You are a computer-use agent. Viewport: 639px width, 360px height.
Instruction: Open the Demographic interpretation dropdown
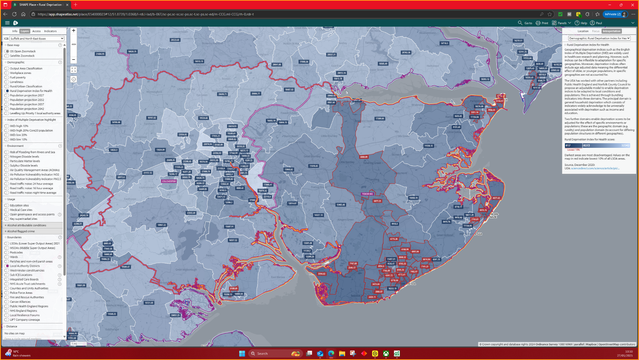click(x=599, y=38)
